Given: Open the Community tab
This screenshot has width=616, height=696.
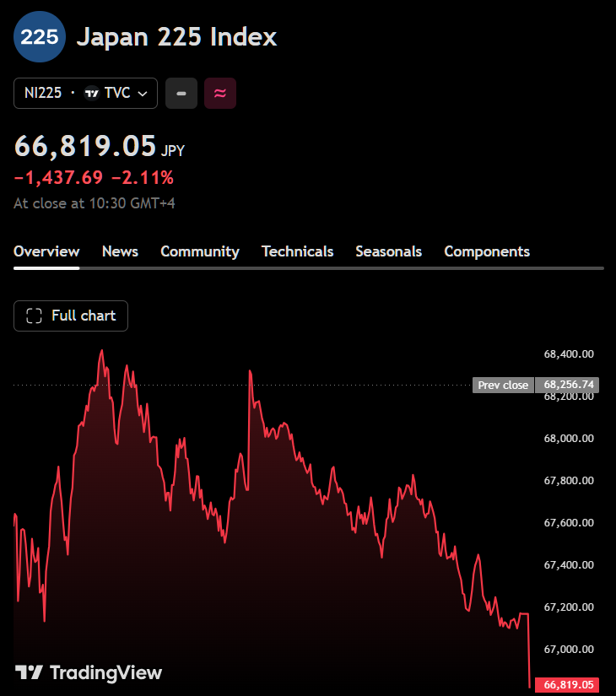Looking at the screenshot, I should (200, 251).
